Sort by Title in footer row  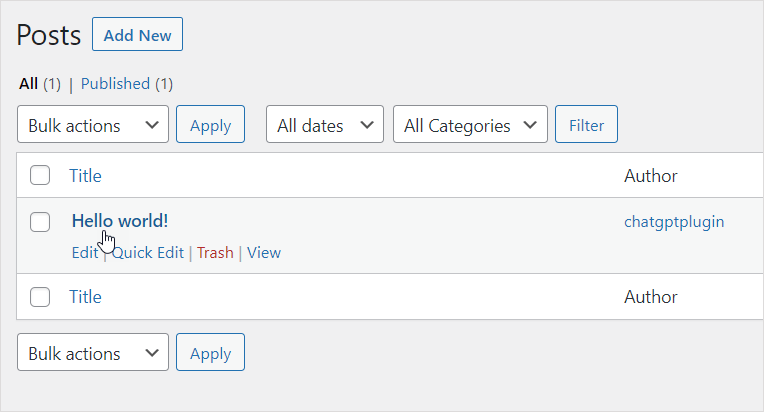coord(85,297)
